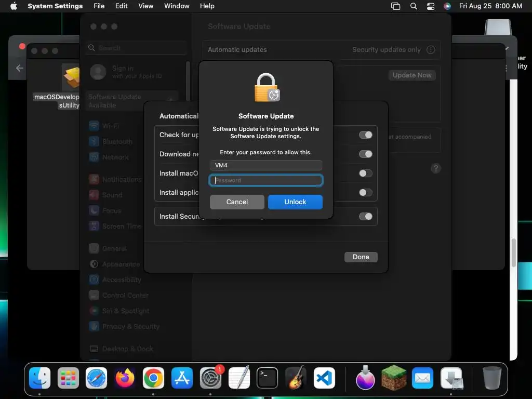The width and height of the screenshot is (532, 399).
Task: Click the Settings sidebar Search field
Action: tap(137, 48)
